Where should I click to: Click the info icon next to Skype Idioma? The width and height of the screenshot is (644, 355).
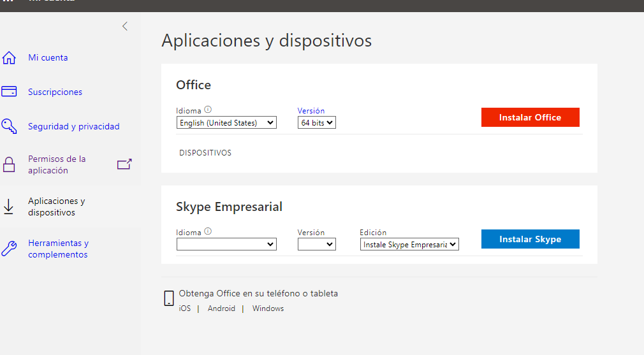tap(208, 232)
